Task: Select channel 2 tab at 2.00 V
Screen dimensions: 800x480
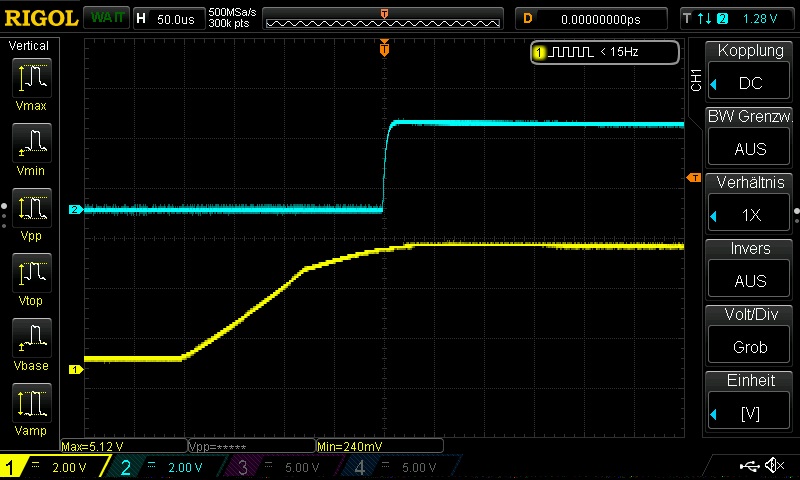Action: point(167,467)
